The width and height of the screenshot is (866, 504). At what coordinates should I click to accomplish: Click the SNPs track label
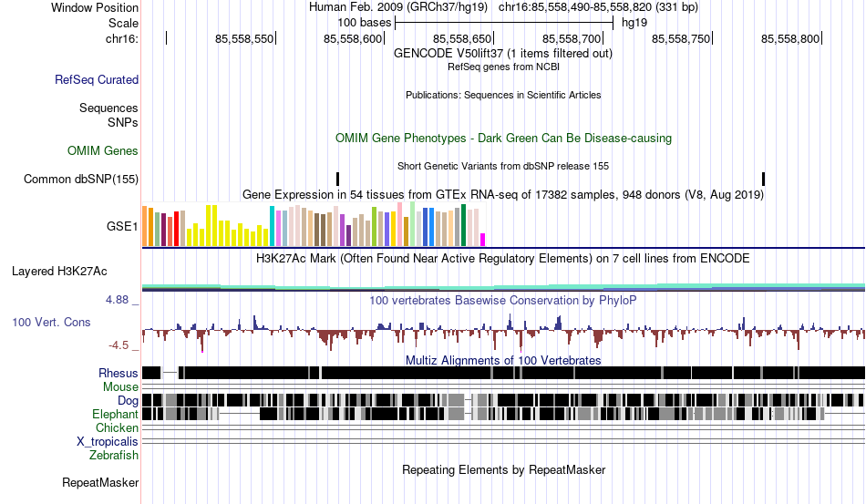(x=123, y=122)
